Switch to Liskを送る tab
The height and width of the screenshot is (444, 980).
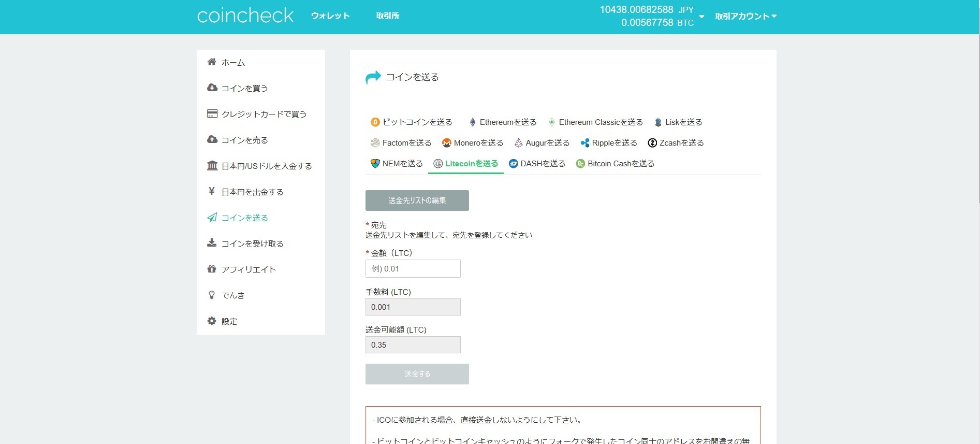[x=678, y=122]
